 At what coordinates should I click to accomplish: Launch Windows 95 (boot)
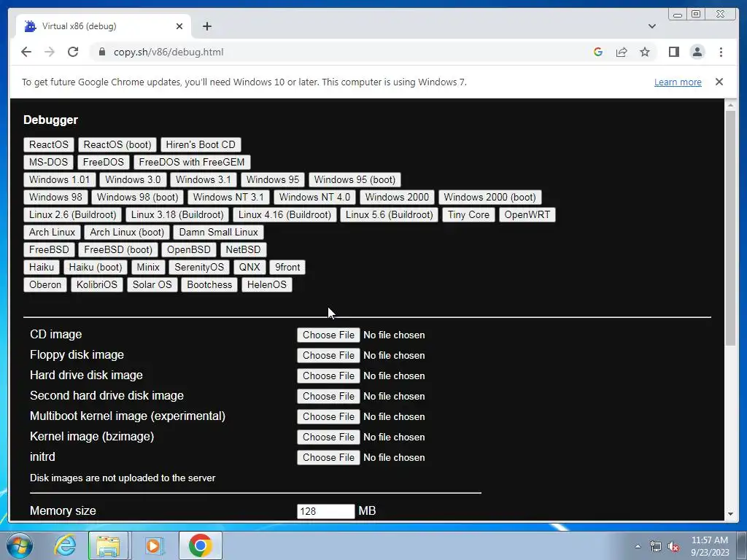click(x=355, y=180)
